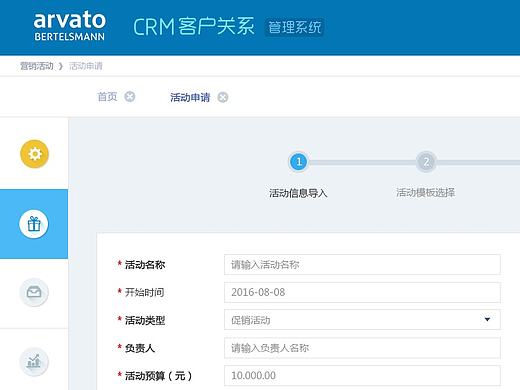Viewport: 520px width, 390px height.
Task: Click the 活动名称 field label
Action: point(145,265)
